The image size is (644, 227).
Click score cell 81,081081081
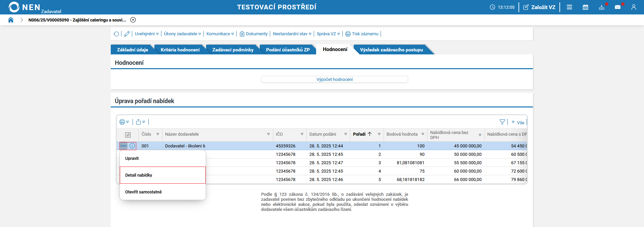click(410, 163)
